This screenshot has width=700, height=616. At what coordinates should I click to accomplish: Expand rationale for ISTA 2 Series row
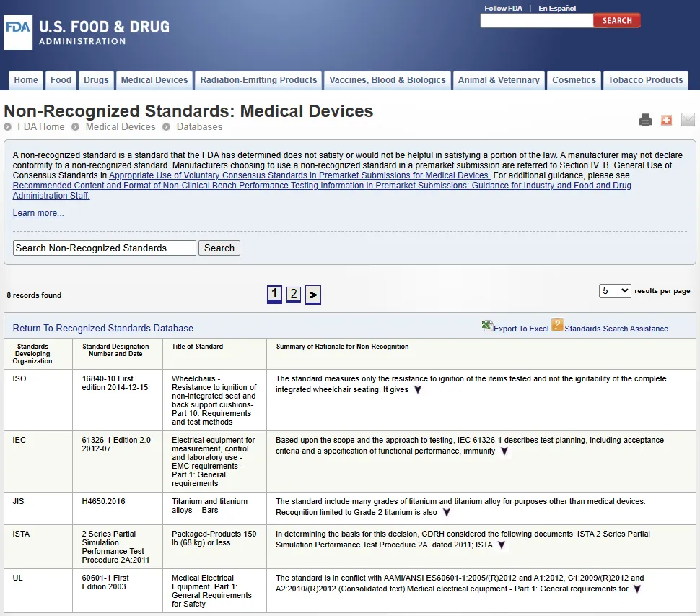coord(502,545)
